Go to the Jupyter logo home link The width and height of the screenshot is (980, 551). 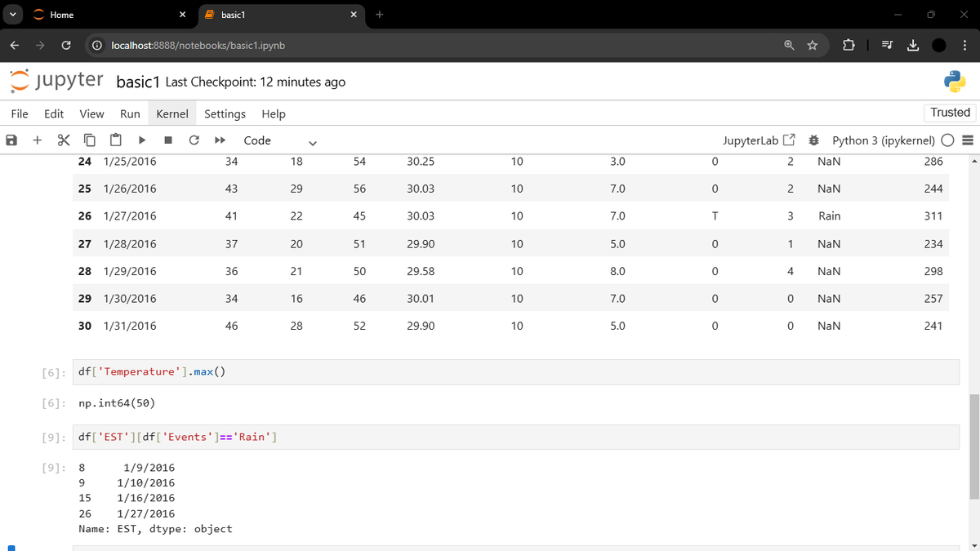pyautogui.click(x=56, y=81)
